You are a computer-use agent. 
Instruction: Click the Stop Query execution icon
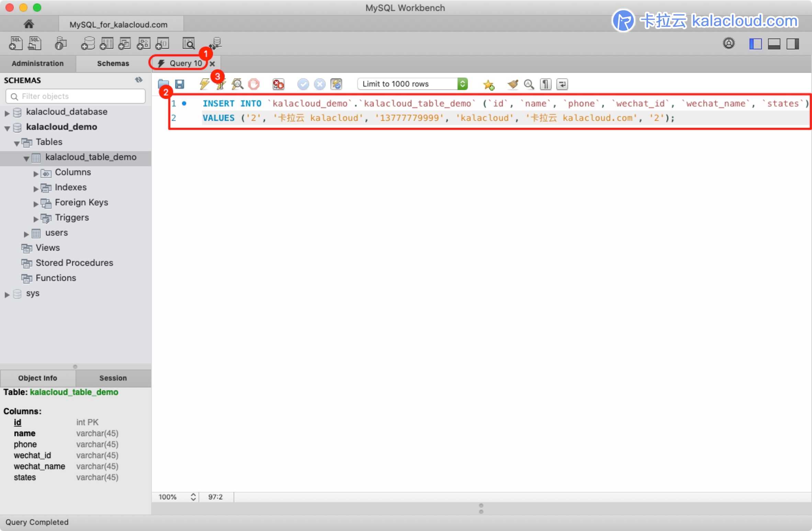point(255,83)
